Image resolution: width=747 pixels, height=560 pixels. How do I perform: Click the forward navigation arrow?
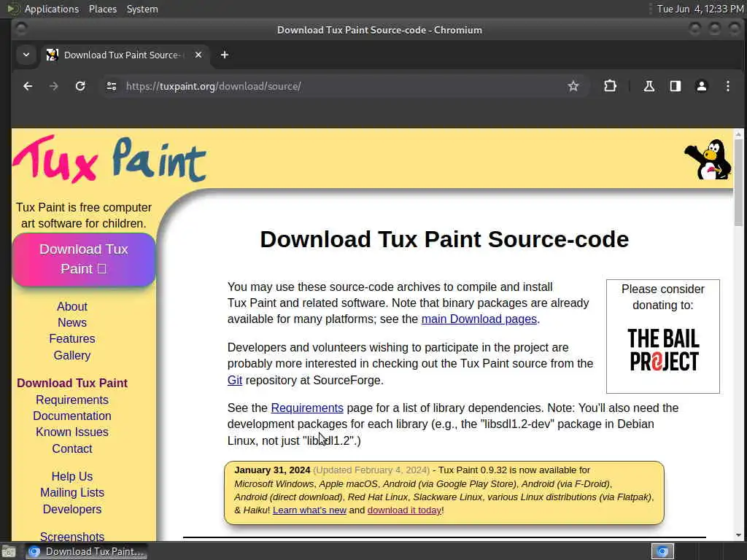(54, 86)
